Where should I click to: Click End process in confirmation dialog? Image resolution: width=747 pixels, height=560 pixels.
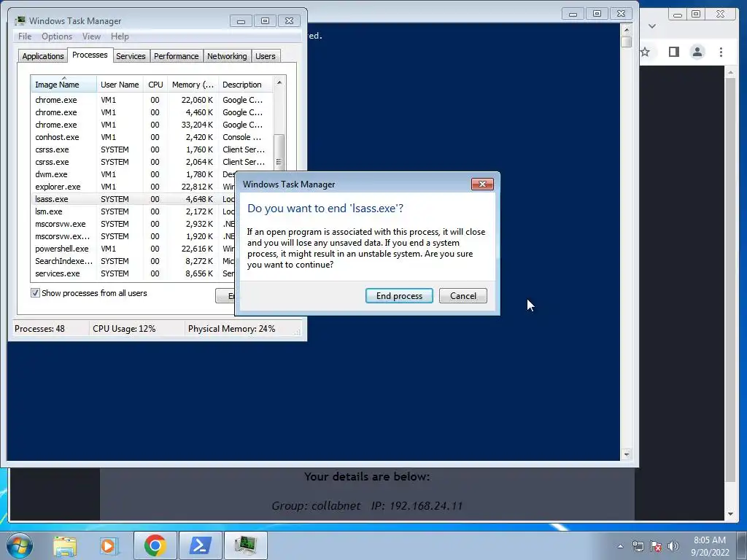(399, 296)
